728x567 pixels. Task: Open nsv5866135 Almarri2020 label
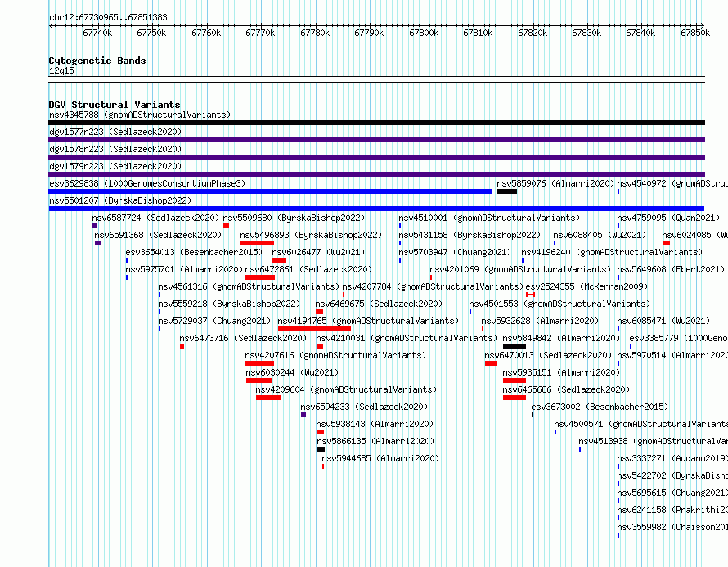coord(375,441)
